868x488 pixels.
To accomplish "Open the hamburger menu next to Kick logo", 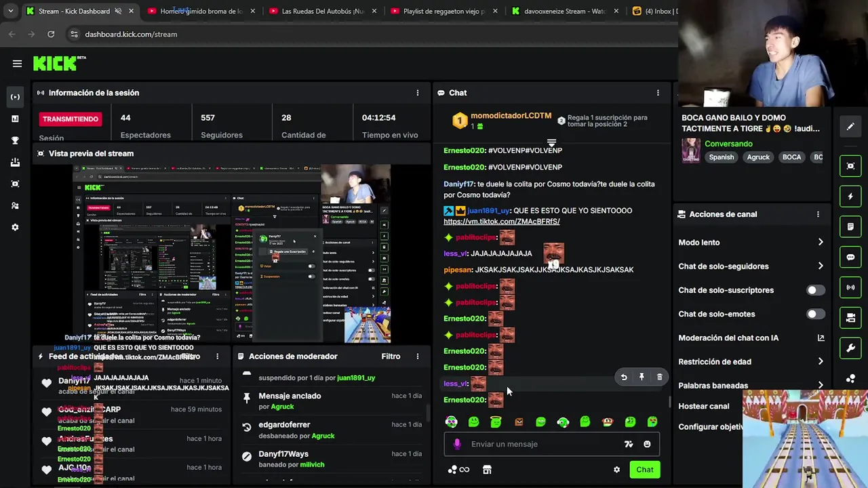I will tap(17, 64).
